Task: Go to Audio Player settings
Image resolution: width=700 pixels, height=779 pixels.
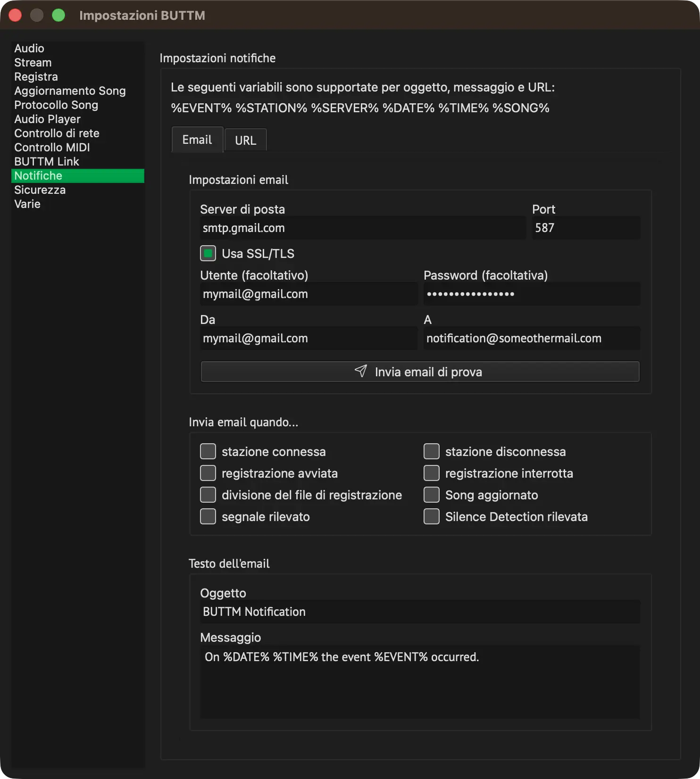Action: (78, 119)
